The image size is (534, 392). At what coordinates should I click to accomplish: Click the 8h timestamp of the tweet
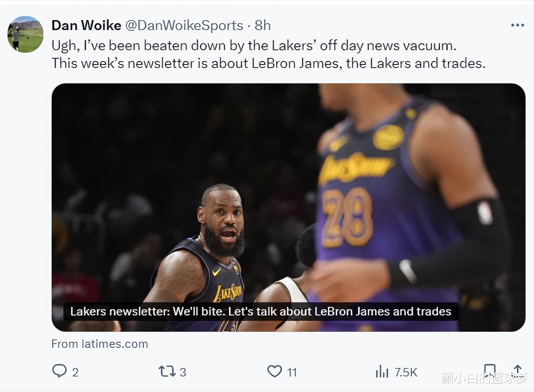click(x=263, y=26)
